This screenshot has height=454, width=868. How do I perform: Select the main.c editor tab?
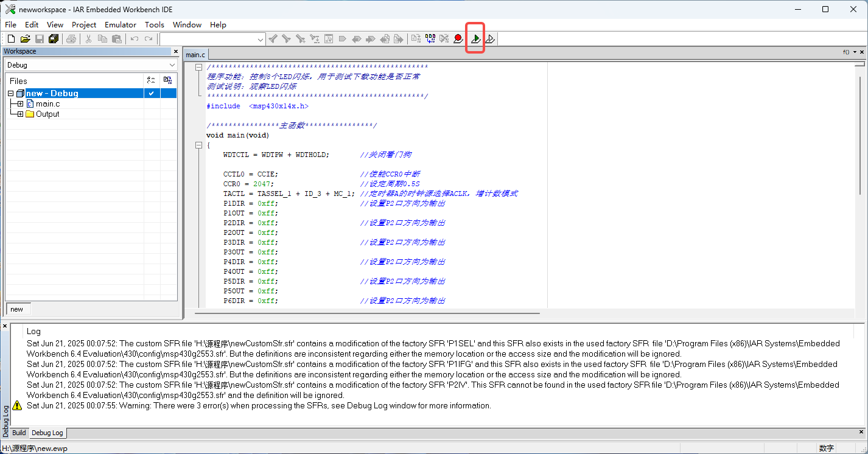pyautogui.click(x=195, y=54)
